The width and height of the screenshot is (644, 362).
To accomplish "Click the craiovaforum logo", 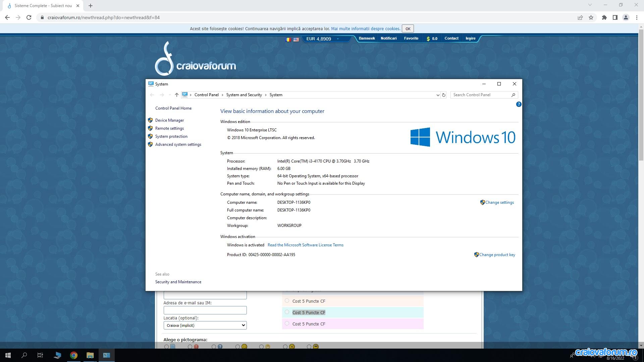I will tap(195, 59).
